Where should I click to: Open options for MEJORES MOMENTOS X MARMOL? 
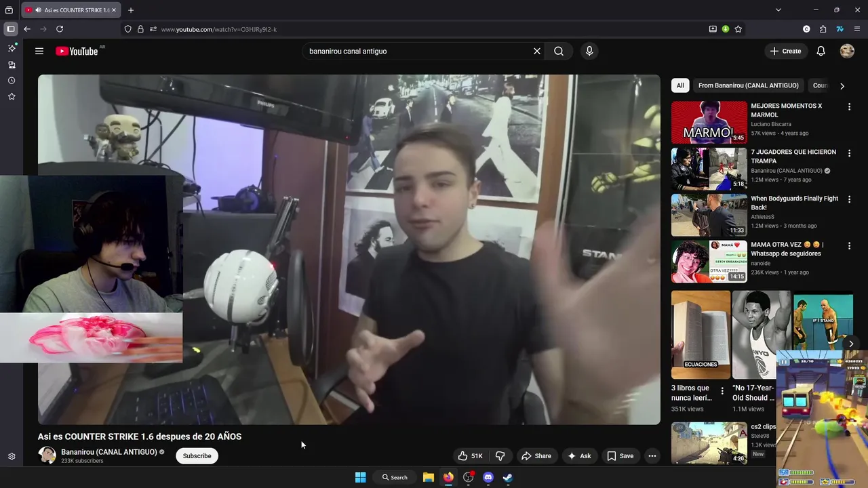pos(849,107)
